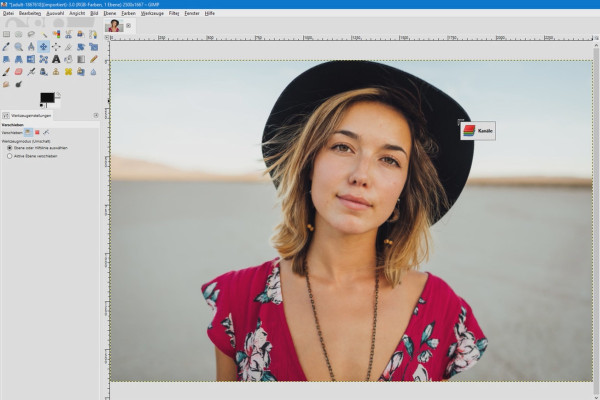Open the Bild menu
600x400 pixels.
point(94,13)
